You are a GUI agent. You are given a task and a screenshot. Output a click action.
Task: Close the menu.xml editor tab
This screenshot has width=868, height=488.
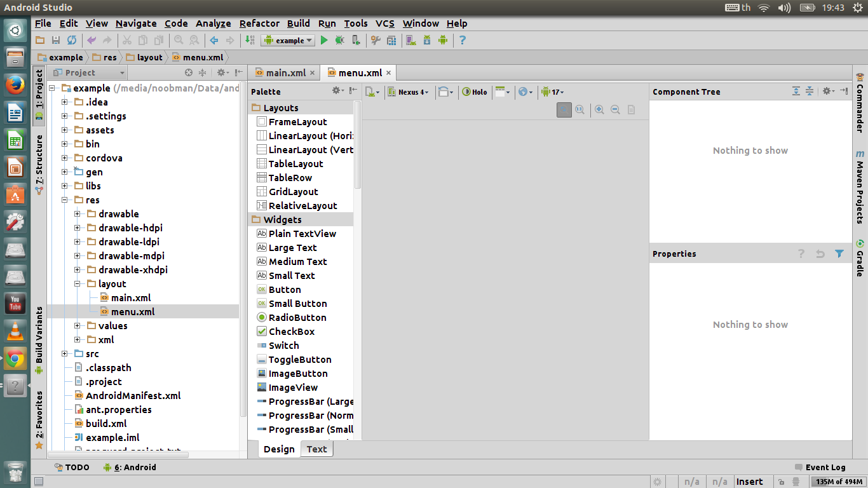(x=389, y=73)
